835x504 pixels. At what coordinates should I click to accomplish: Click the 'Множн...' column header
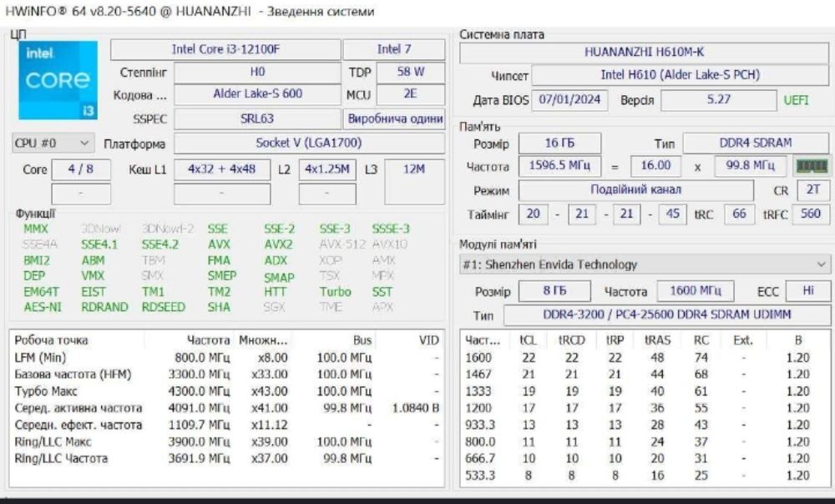263,340
